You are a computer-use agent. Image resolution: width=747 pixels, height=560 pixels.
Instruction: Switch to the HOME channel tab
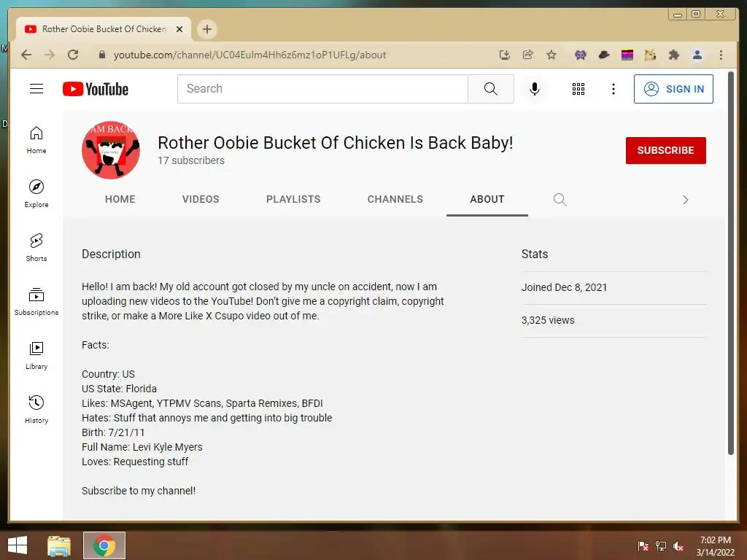(120, 200)
